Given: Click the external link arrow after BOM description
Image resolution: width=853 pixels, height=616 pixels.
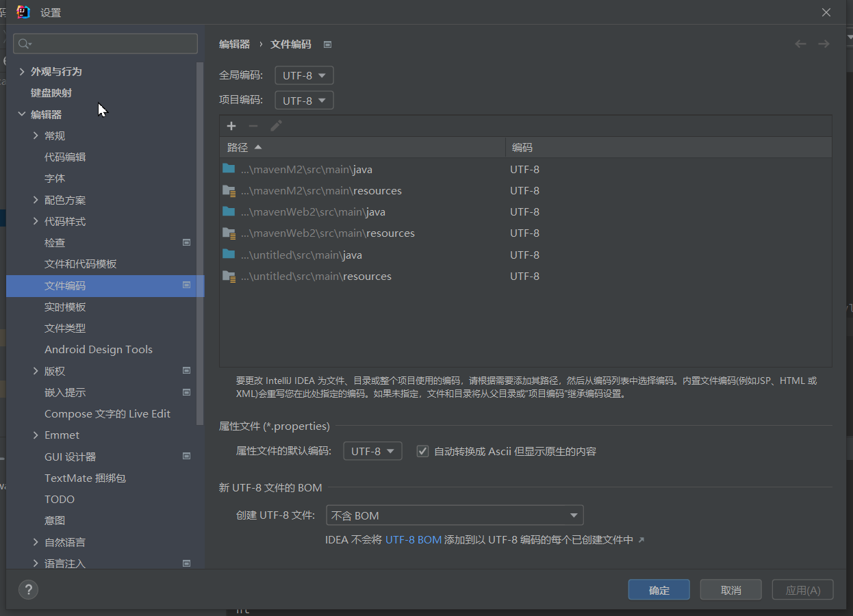Looking at the screenshot, I should [x=641, y=540].
